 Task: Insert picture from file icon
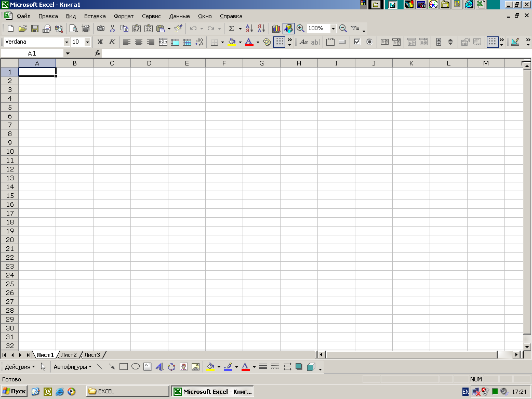[195, 367]
